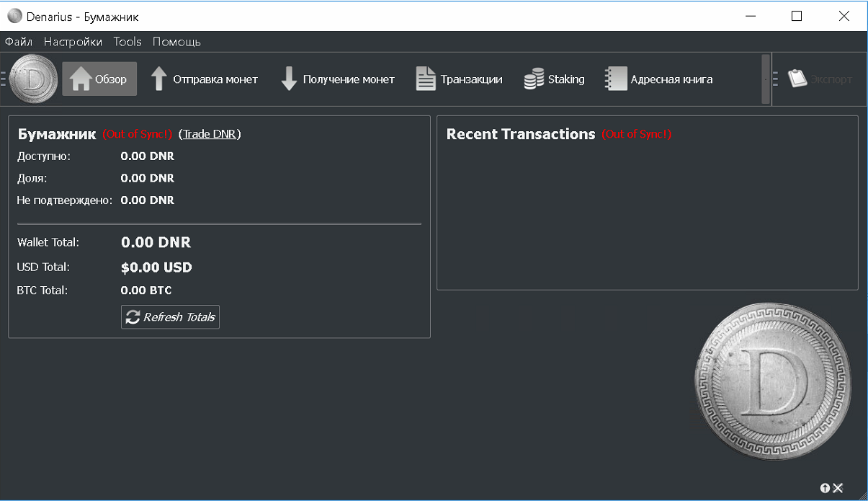Click the Refresh Totals button
The height and width of the screenshot is (501, 868).
[170, 317]
